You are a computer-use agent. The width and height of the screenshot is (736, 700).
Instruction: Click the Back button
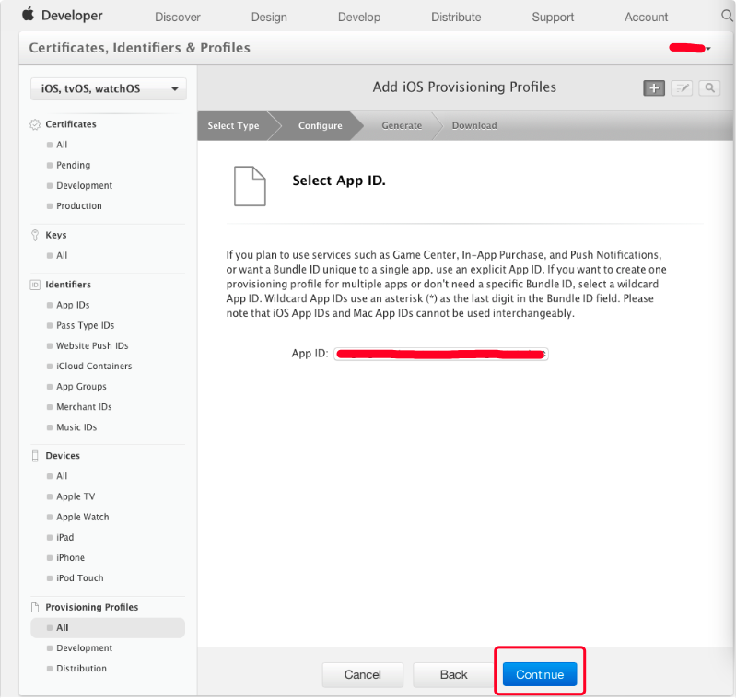pyautogui.click(x=453, y=674)
